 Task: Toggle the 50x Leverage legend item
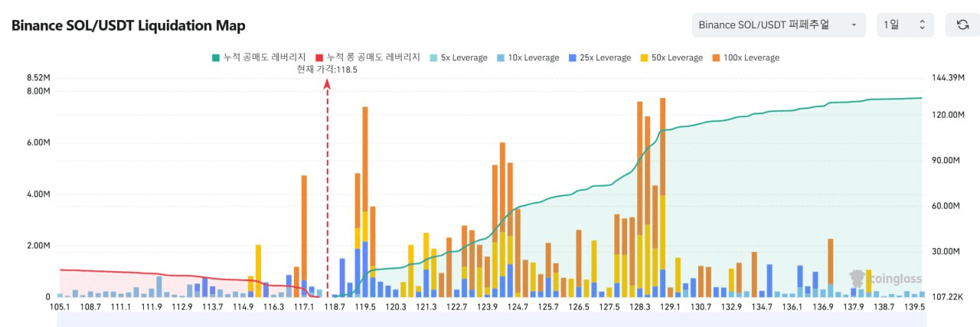(671, 57)
